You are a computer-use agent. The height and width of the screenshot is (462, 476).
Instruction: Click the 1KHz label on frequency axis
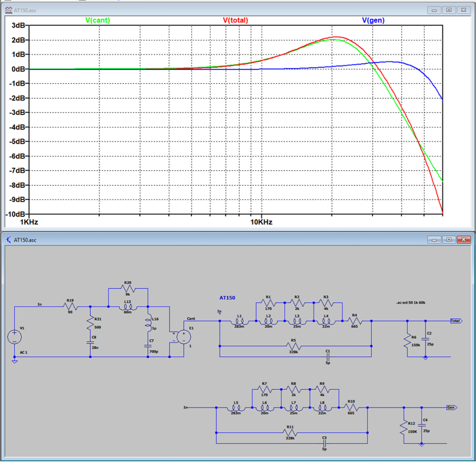(29, 222)
